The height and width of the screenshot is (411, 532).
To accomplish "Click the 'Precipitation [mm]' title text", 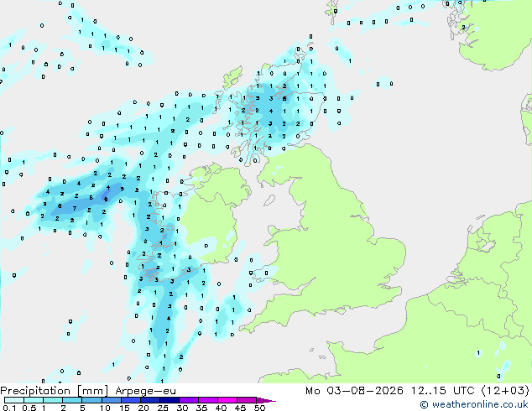I will (x=55, y=391).
